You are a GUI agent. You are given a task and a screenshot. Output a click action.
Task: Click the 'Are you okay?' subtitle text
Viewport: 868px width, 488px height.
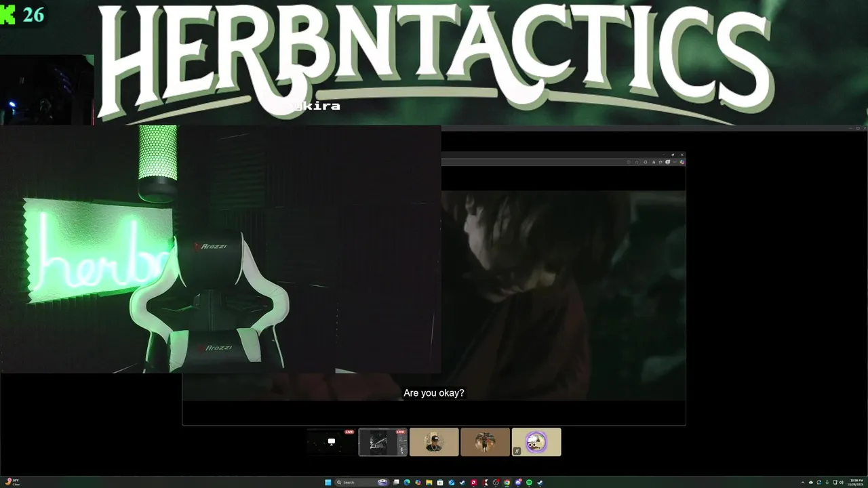coord(434,393)
